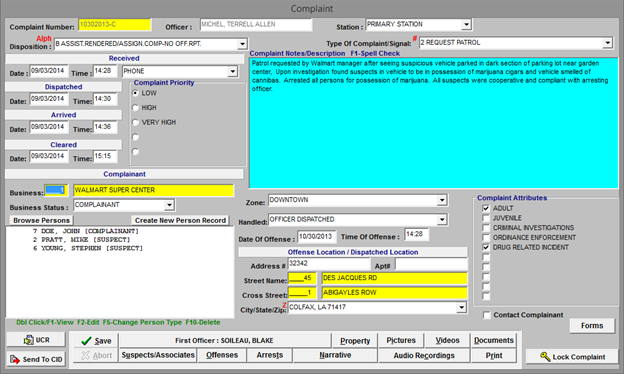Click the Complaint Notes text area

(x=433, y=123)
